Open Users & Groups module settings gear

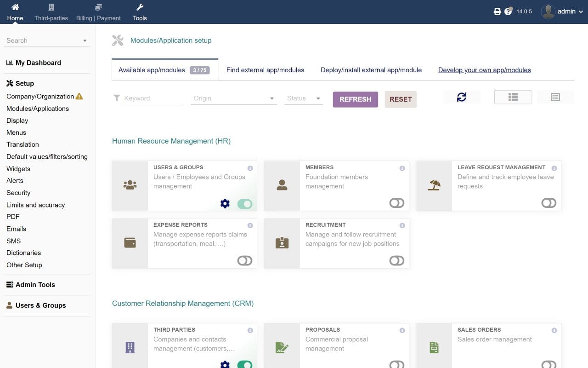[x=225, y=203]
